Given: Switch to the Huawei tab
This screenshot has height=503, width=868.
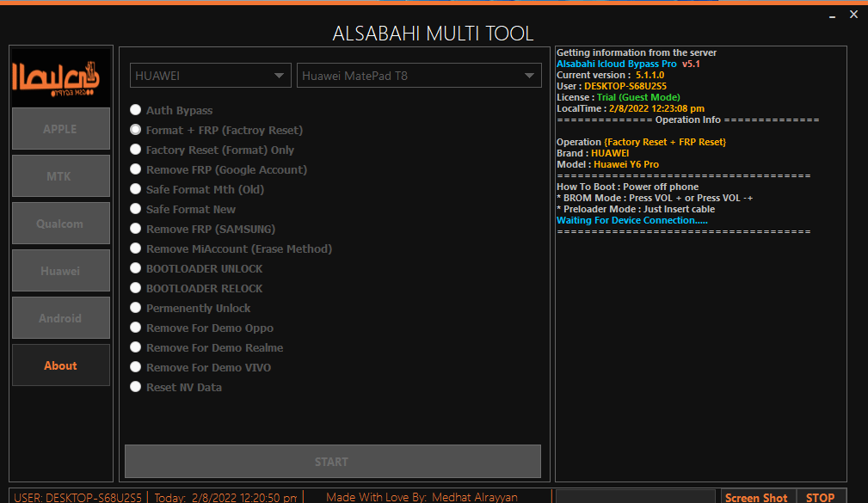Looking at the screenshot, I should click(x=60, y=270).
